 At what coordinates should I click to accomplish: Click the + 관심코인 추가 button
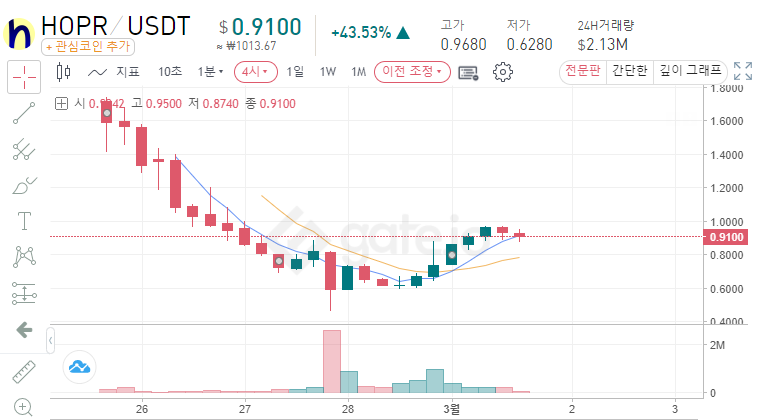(x=88, y=47)
